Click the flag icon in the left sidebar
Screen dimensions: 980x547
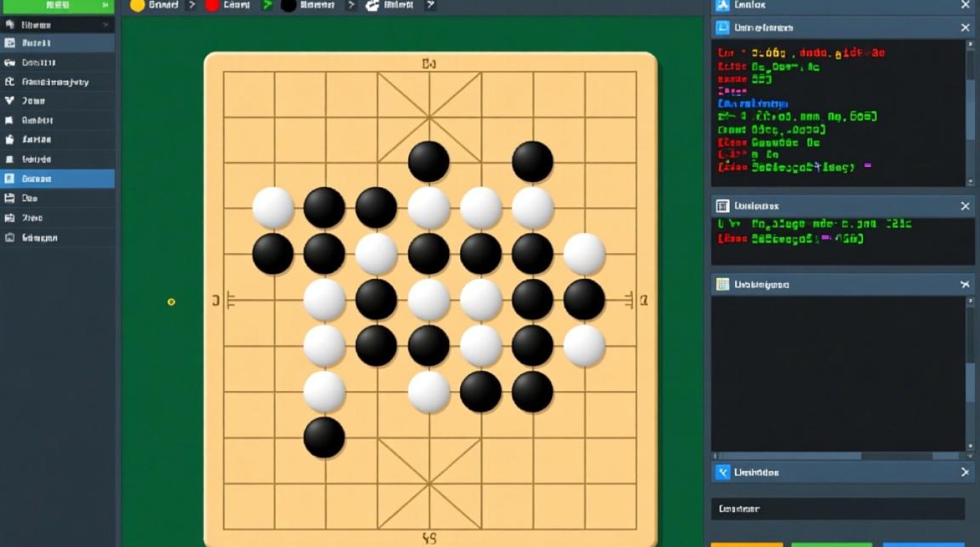point(9,120)
